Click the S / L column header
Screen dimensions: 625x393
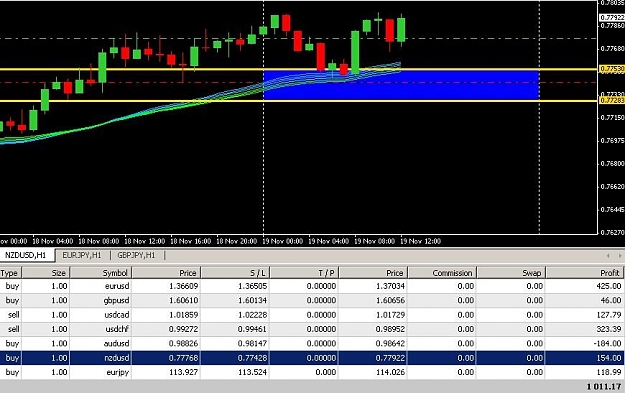pos(236,273)
